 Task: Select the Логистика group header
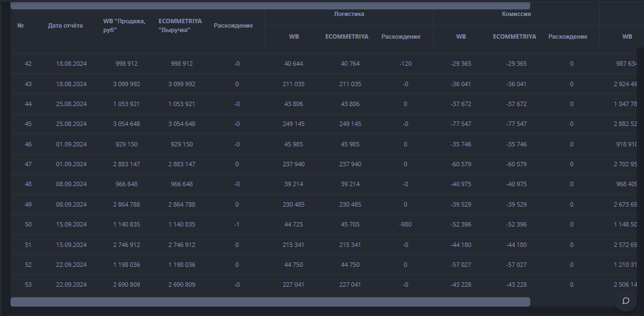(x=349, y=14)
